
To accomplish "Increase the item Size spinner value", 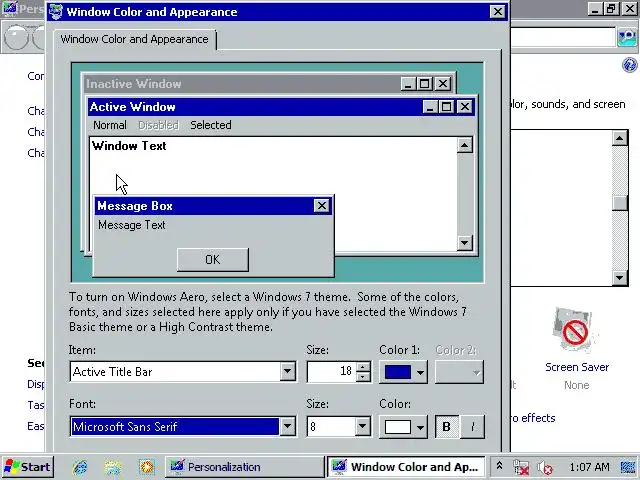I will (363, 367).
